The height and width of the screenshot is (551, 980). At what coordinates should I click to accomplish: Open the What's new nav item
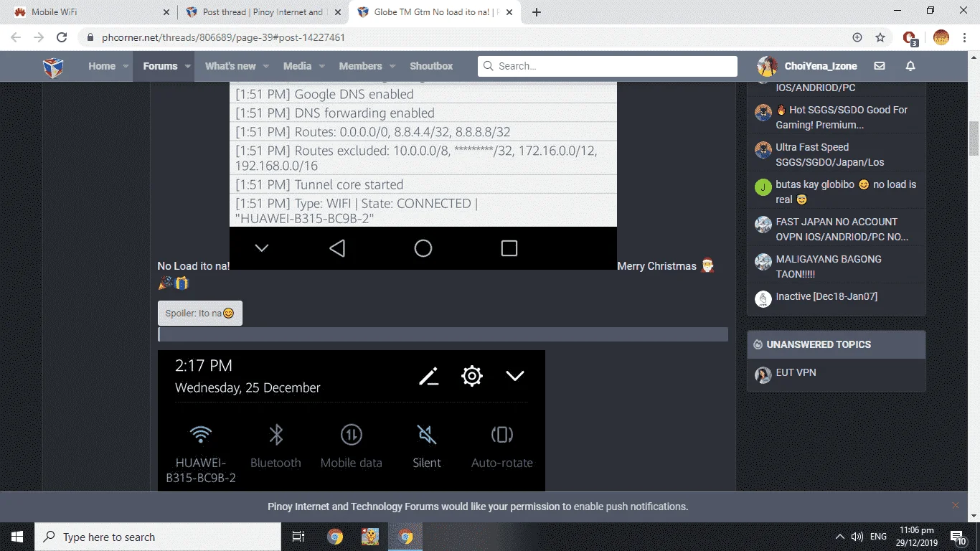pyautogui.click(x=230, y=66)
